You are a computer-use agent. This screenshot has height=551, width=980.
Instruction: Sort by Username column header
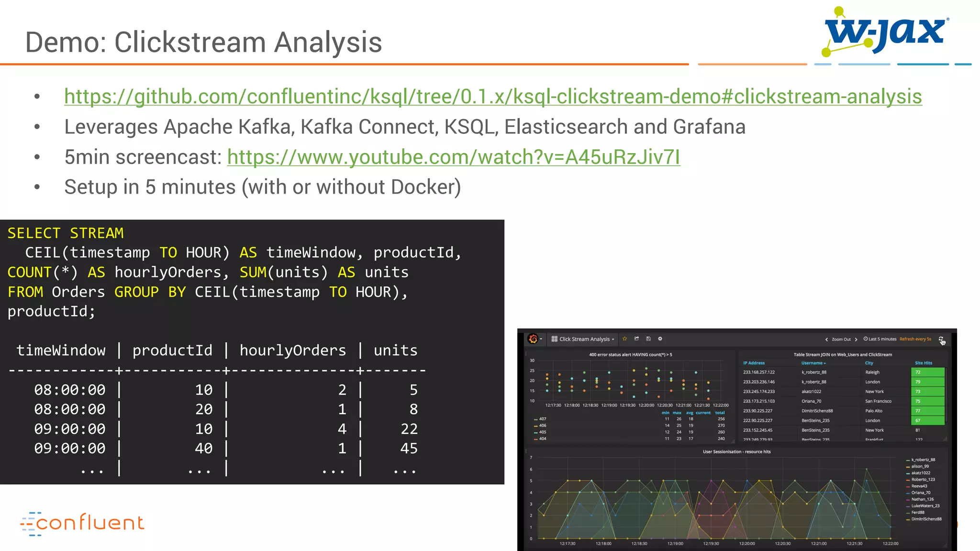pyautogui.click(x=813, y=363)
